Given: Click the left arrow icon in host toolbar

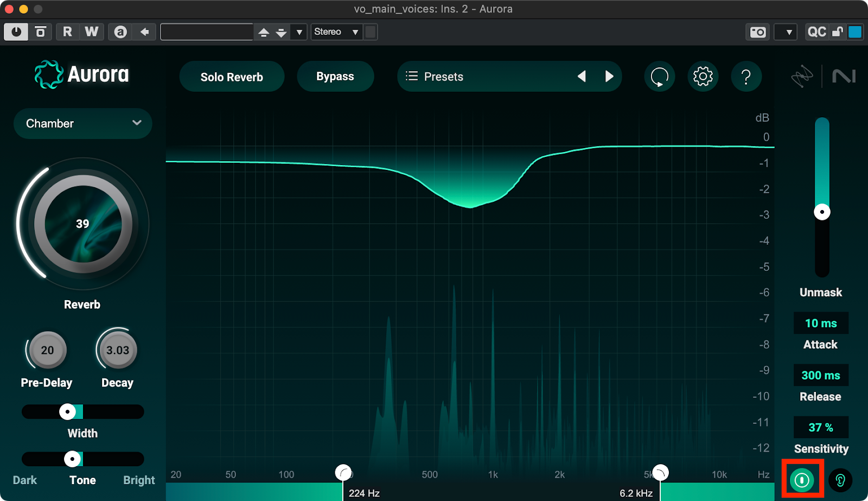Looking at the screenshot, I should [x=145, y=32].
